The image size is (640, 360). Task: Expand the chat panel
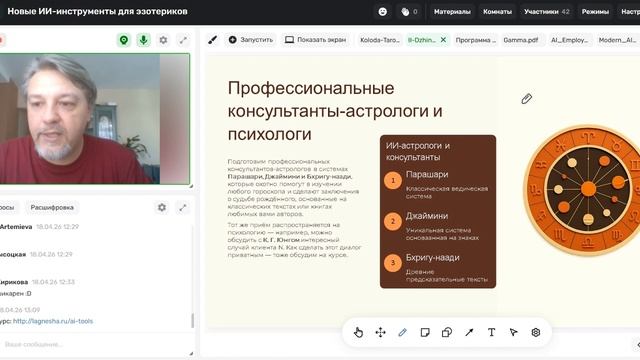click(x=183, y=207)
